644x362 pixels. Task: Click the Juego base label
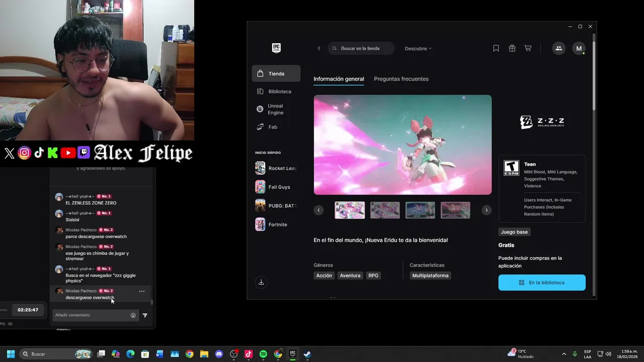514,232
